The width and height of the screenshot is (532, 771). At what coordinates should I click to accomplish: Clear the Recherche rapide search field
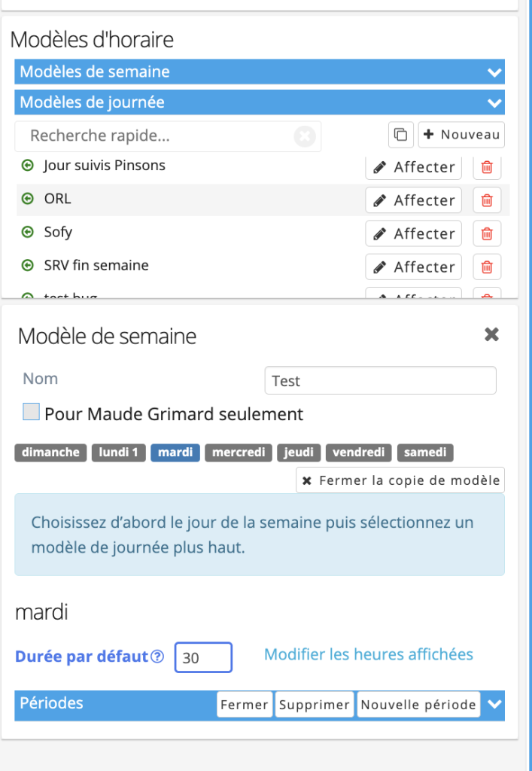305,136
